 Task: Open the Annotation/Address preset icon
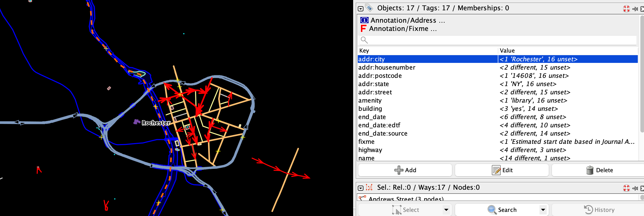364,20
